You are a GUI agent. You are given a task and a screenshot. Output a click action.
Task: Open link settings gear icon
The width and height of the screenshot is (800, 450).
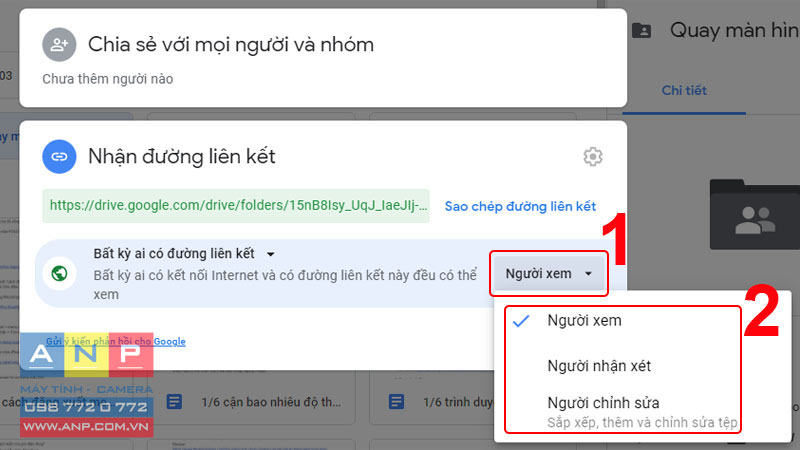pos(593,157)
